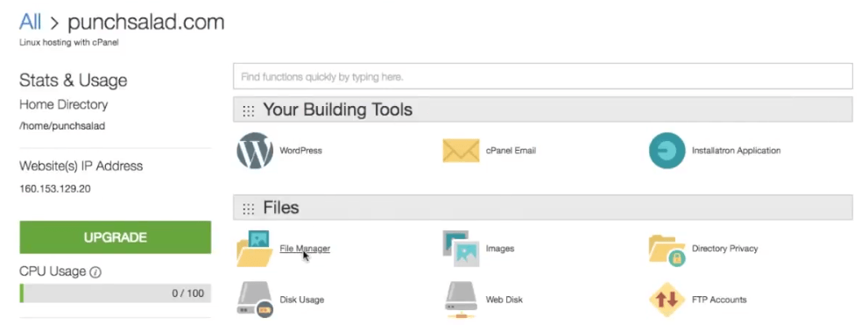Click the Disk Usage drive icon
The height and width of the screenshot is (325, 868).
tap(255, 300)
